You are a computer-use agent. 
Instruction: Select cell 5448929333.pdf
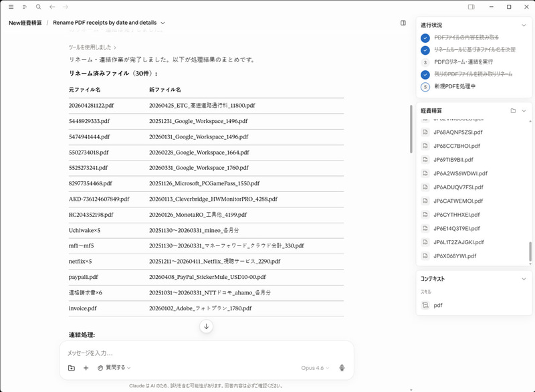pos(89,121)
